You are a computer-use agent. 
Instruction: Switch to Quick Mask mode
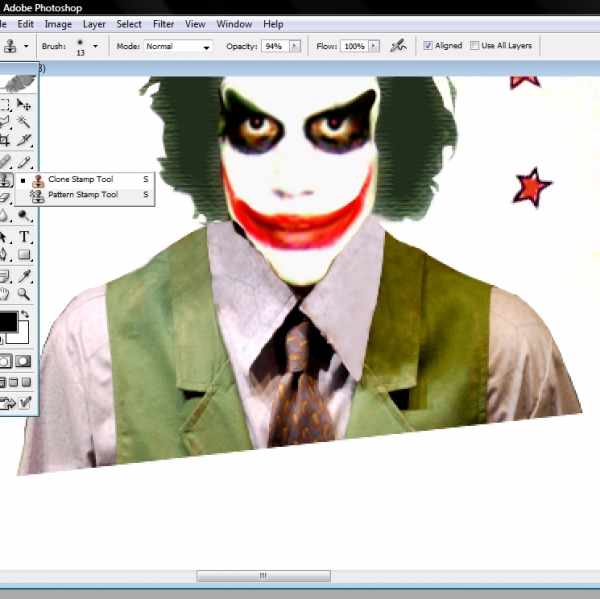click(23, 361)
